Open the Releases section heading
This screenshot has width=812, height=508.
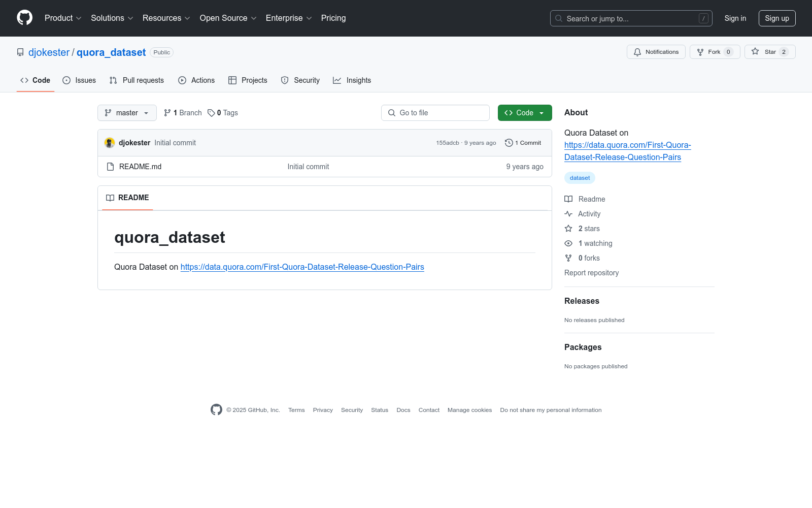pos(582,301)
